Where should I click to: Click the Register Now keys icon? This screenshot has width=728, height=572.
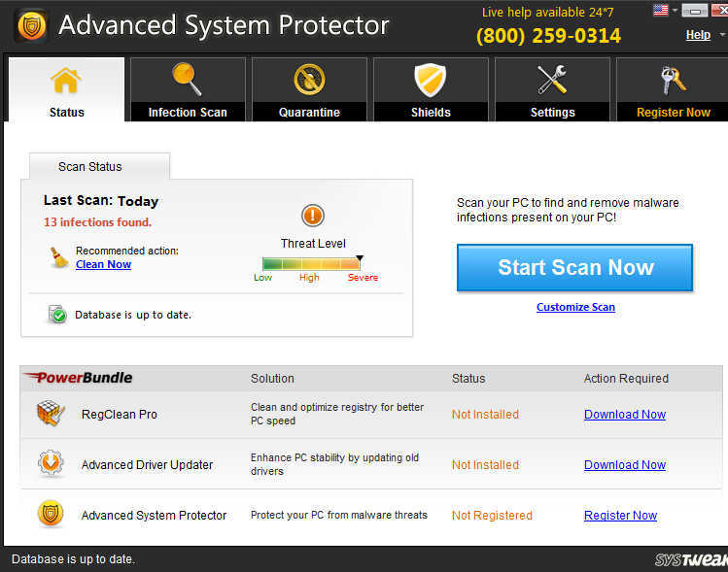(x=674, y=80)
